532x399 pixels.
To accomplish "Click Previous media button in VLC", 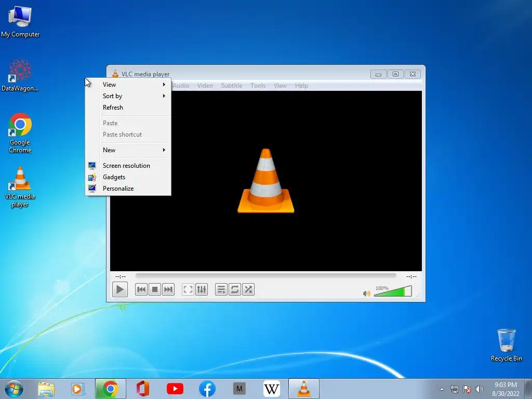I will pyautogui.click(x=141, y=289).
